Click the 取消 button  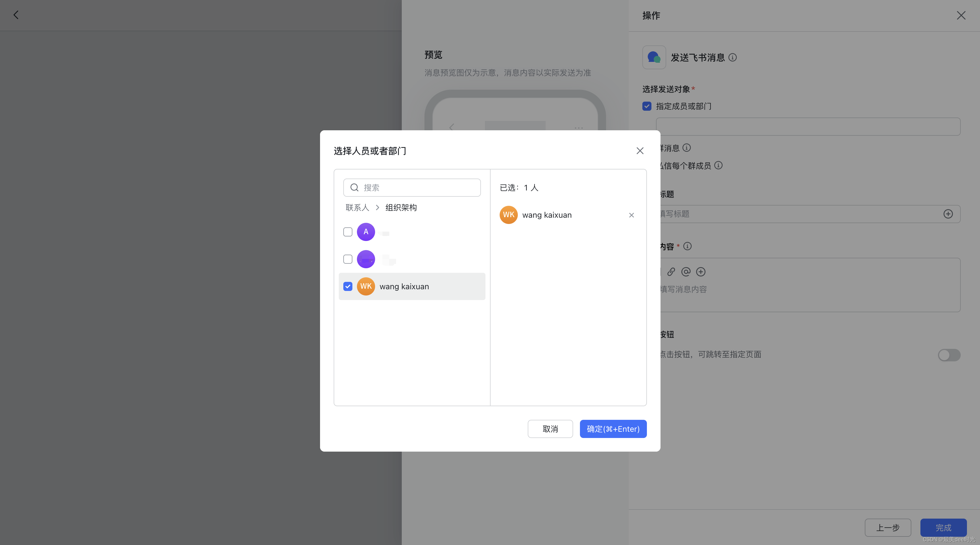(x=550, y=429)
